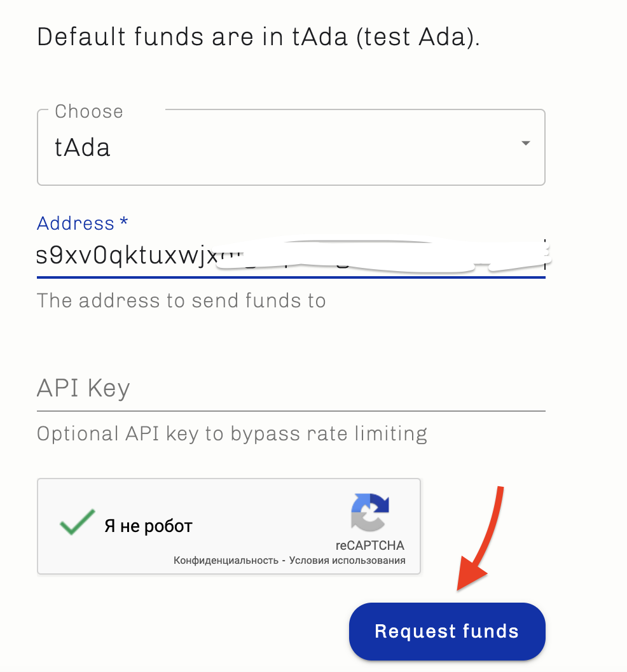The width and height of the screenshot is (627, 672).
Task: Click the selected tAda value text
Action: click(x=83, y=148)
